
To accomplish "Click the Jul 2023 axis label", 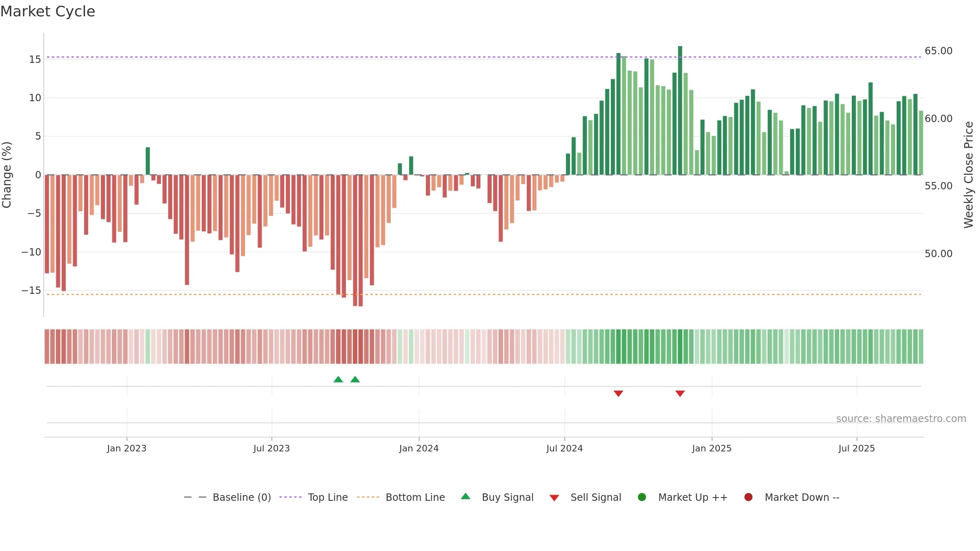I will pyautogui.click(x=272, y=448).
